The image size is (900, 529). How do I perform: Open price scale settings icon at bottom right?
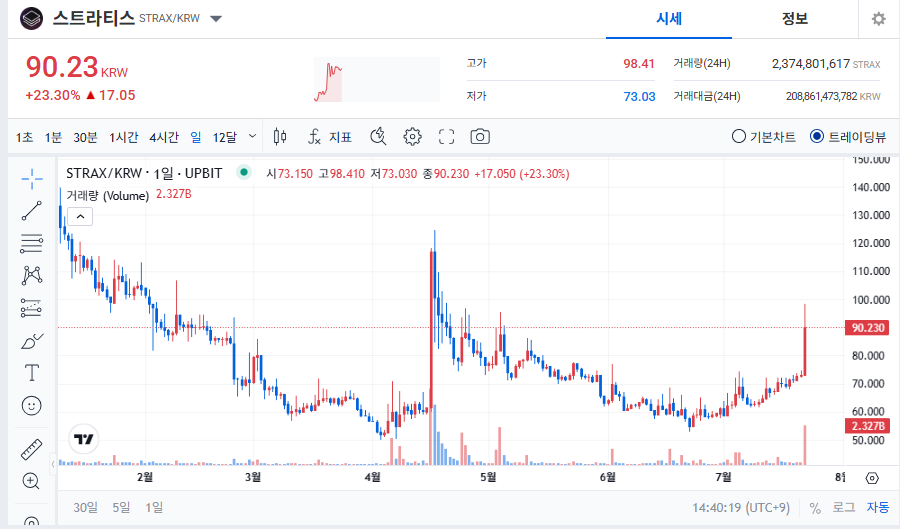click(872, 478)
